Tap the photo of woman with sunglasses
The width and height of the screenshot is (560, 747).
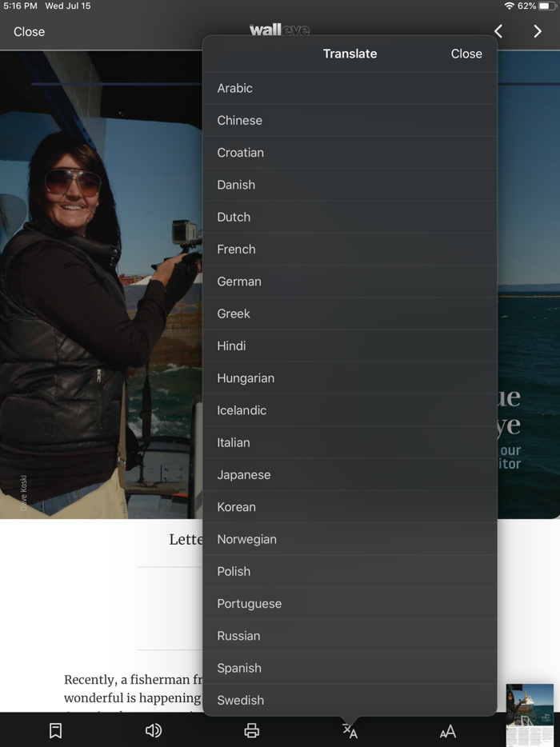(101, 285)
